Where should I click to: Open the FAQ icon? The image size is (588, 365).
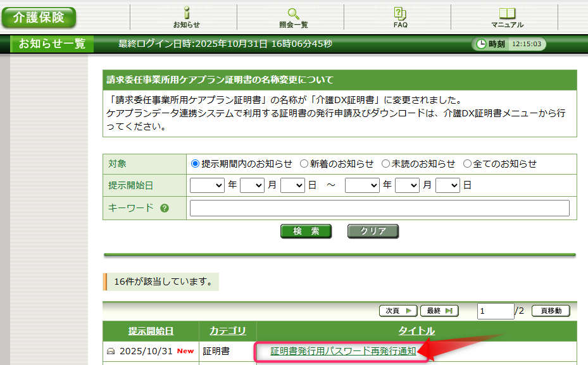click(400, 13)
